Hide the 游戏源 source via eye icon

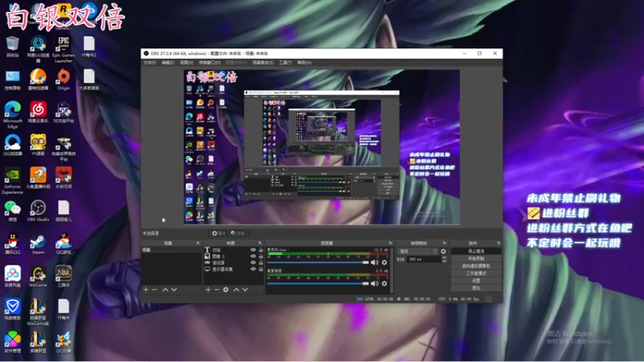(253, 263)
